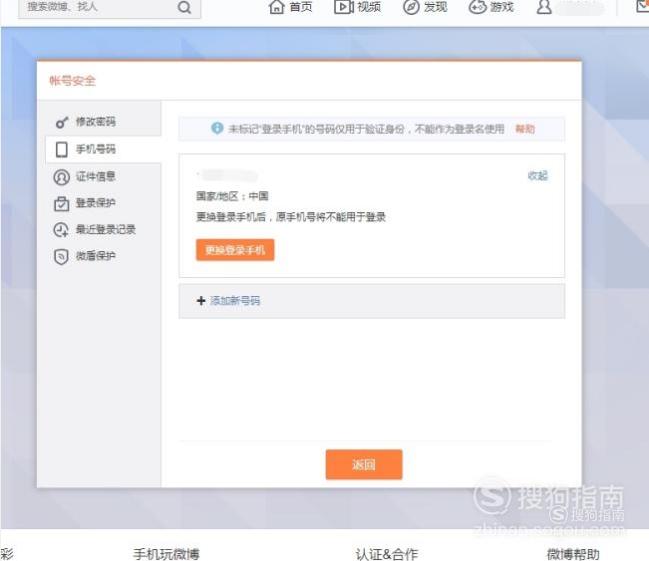The width and height of the screenshot is (649, 561).
Task: Select 手机号码 sidebar tab
Action: click(x=103, y=149)
